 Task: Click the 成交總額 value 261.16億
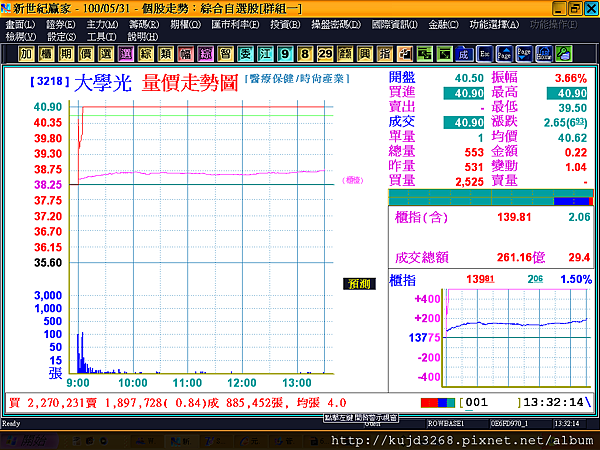(x=521, y=258)
